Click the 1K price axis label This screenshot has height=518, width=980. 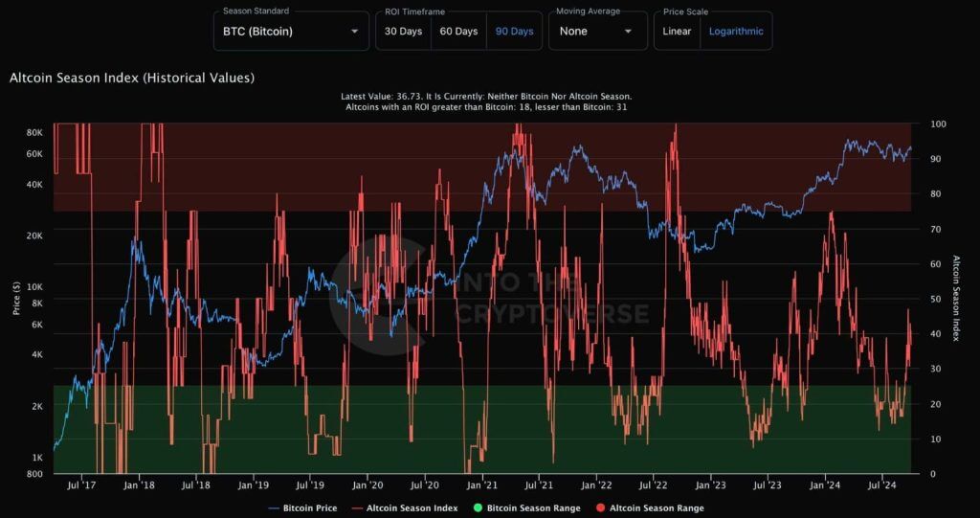point(37,458)
